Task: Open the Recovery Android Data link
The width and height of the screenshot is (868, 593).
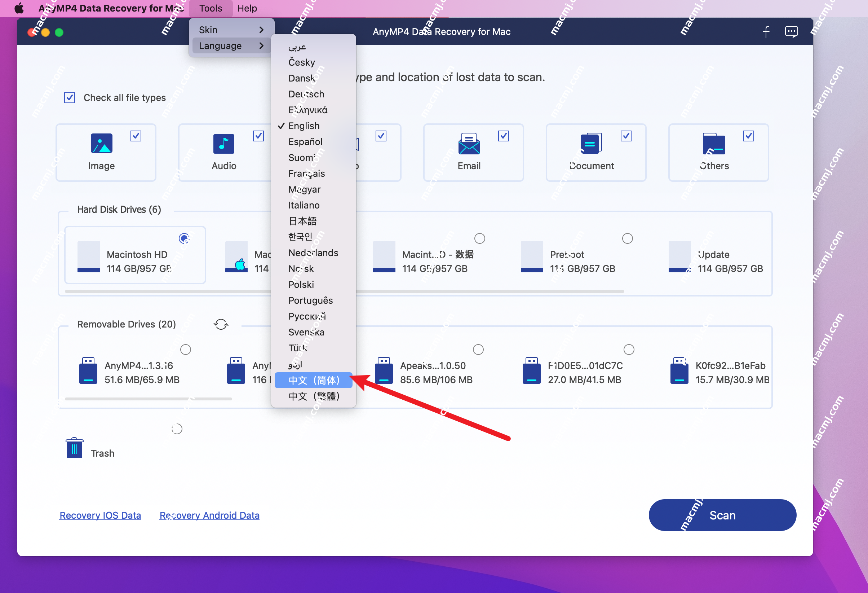Action: [209, 515]
